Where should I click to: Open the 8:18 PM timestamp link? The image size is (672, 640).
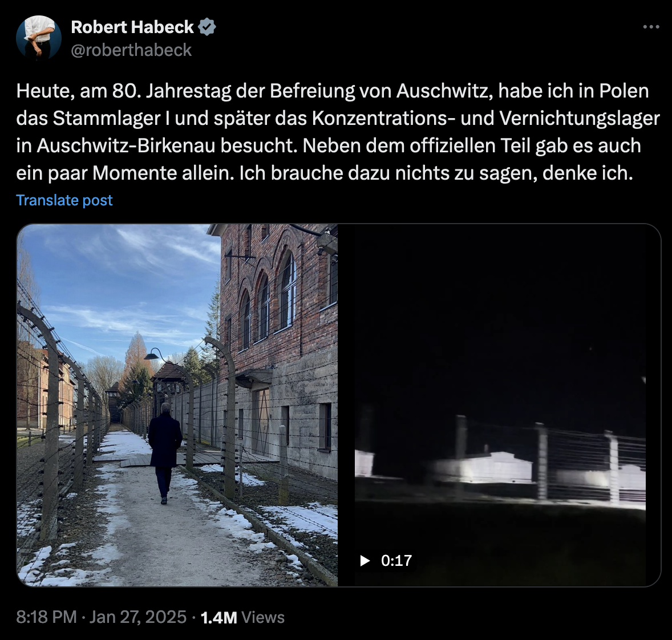click(x=46, y=617)
